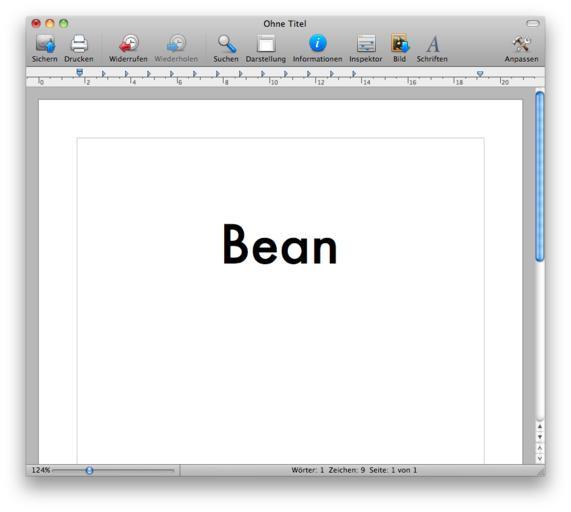This screenshot has width=571, height=512.
Task: Toggle the Darstellung layout view
Action: [x=266, y=44]
